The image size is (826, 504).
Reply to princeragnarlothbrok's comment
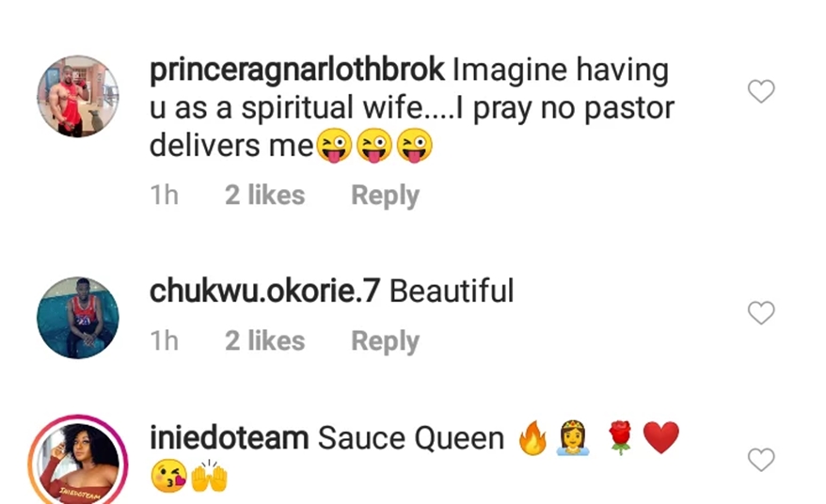click(x=385, y=196)
